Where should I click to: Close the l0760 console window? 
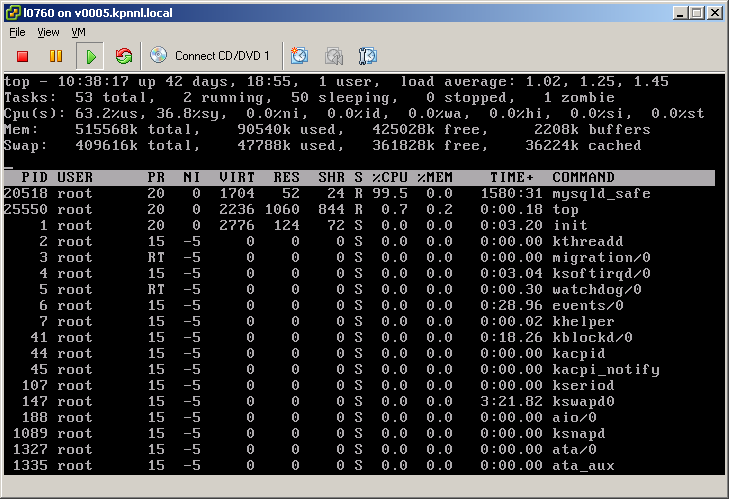tap(713, 13)
